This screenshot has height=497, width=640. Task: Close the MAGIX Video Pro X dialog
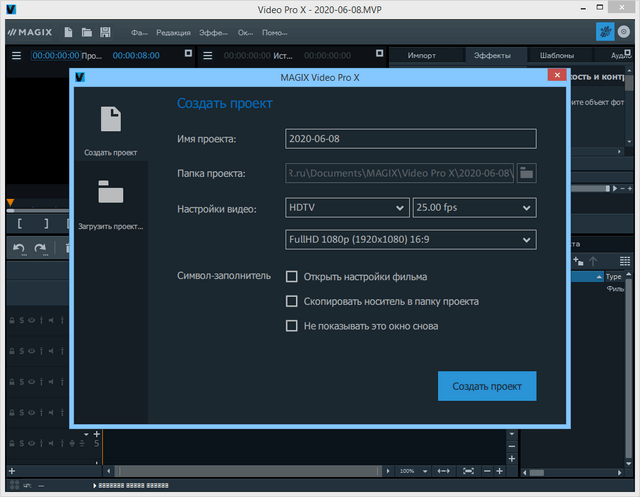[x=557, y=75]
